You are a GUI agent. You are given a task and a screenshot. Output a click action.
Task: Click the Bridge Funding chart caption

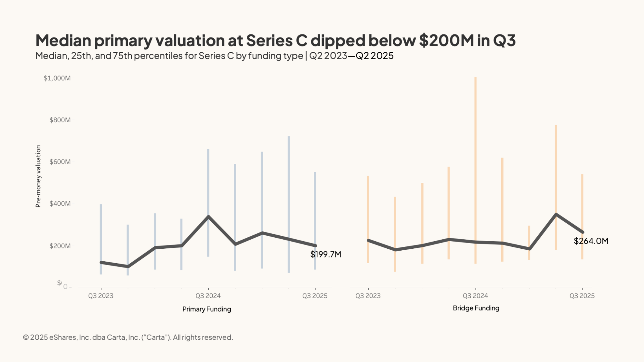(476, 308)
